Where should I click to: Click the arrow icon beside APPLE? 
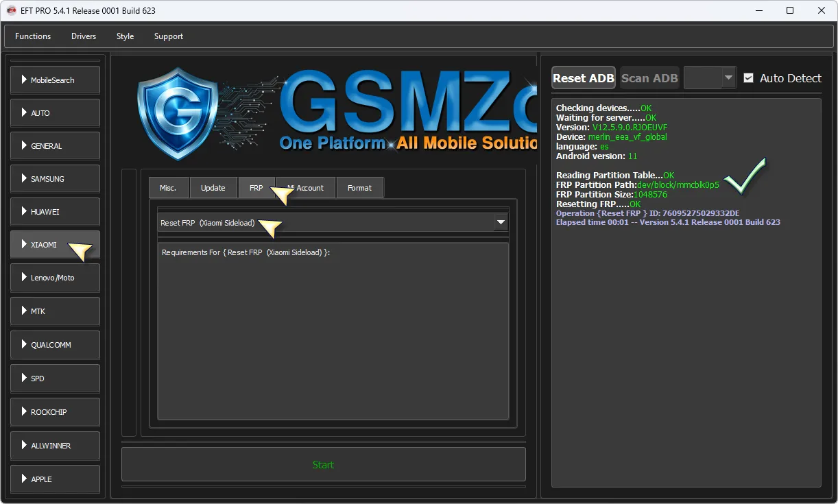[24, 479]
